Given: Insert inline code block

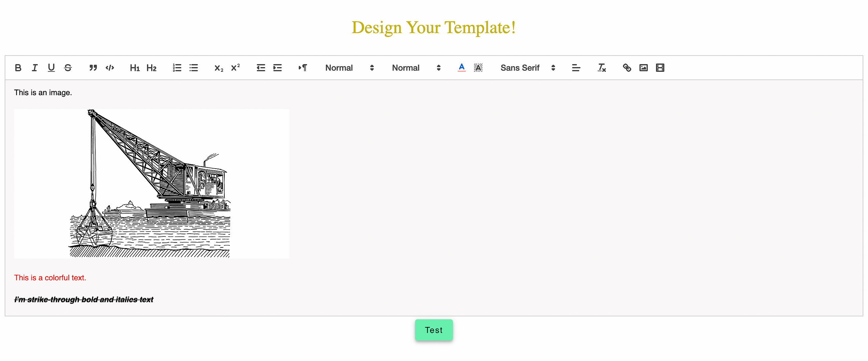Looking at the screenshot, I should pyautogui.click(x=109, y=67).
